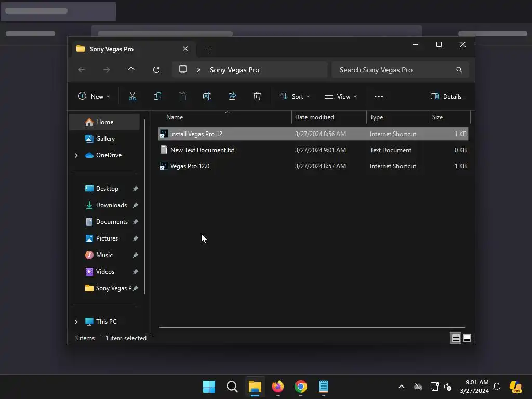Screen dimensions: 532x399
Task: Click File Explorer icon on taskbar
Action: (x=255, y=387)
